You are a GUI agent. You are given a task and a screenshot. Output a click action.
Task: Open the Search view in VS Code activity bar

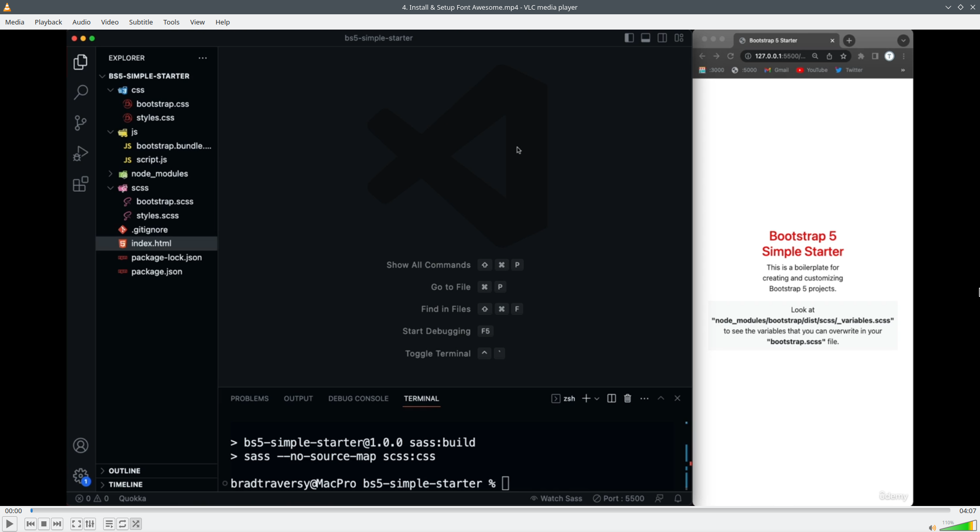(x=81, y=92)
